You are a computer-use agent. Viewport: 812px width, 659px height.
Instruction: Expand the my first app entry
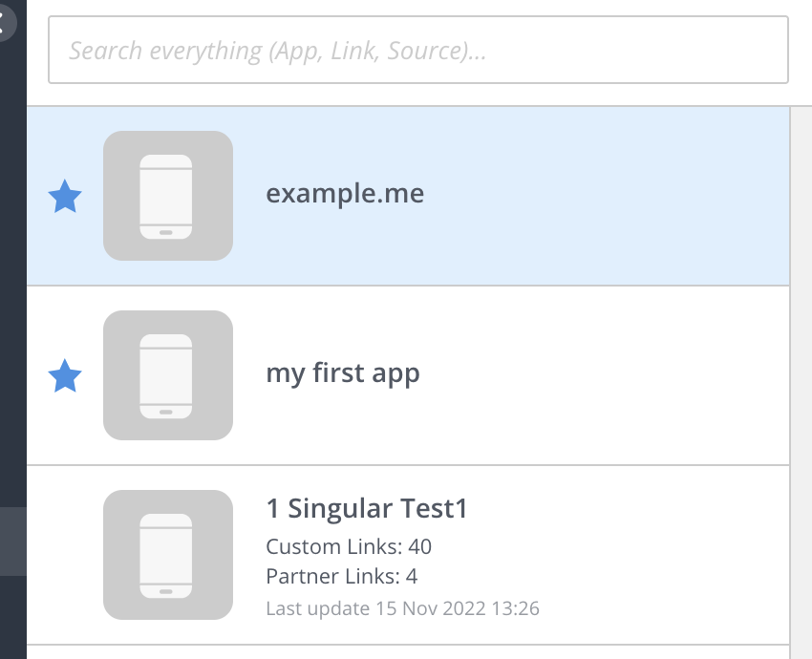pos(411,374)
